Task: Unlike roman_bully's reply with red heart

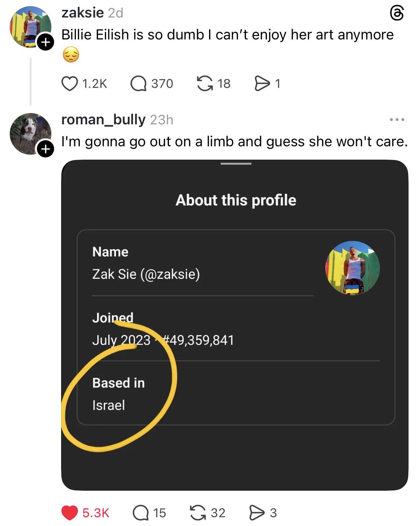Action: pyautogui.click(x=69, y=513)
